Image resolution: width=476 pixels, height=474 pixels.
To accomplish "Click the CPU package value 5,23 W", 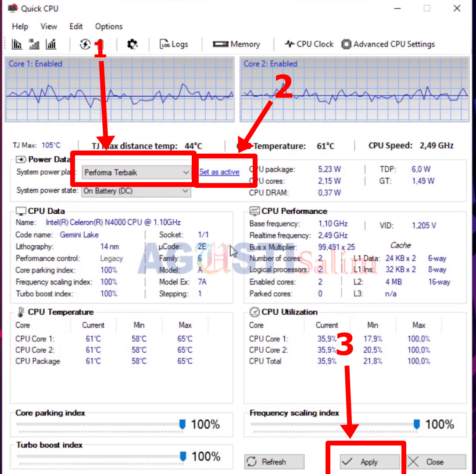I will [x=329, y=169].
